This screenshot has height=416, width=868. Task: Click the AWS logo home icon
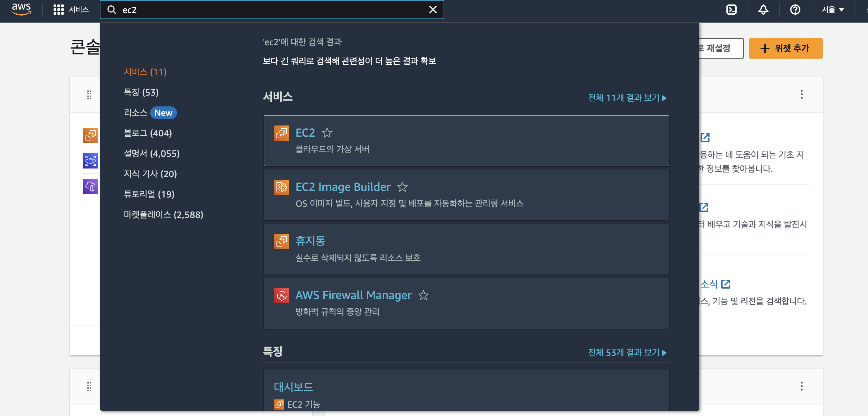[21, 10]
